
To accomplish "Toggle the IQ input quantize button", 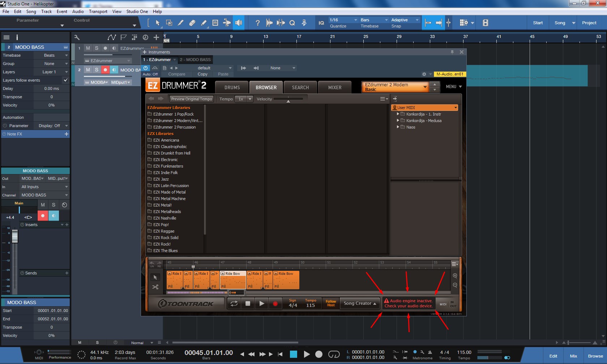I will tap(321, 23).
